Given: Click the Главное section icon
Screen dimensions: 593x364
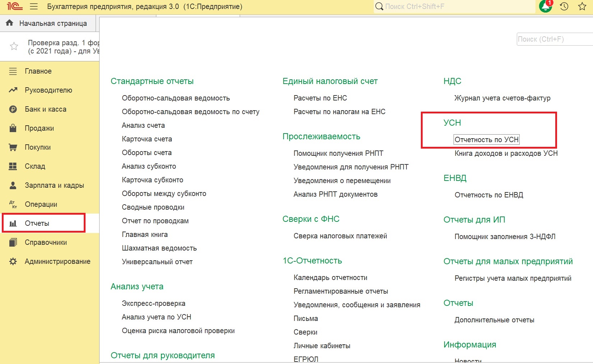Looking at the screenshot, I should pos(13,71).
